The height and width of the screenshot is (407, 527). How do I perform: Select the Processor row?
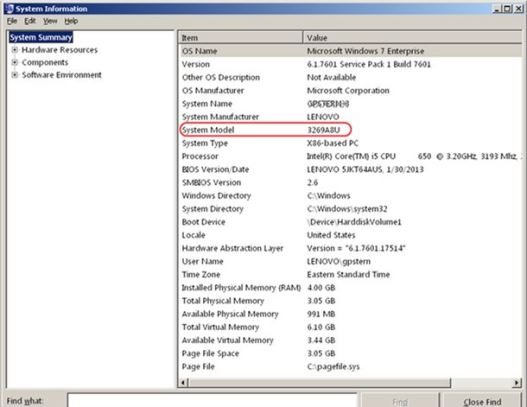click(350, 156)
